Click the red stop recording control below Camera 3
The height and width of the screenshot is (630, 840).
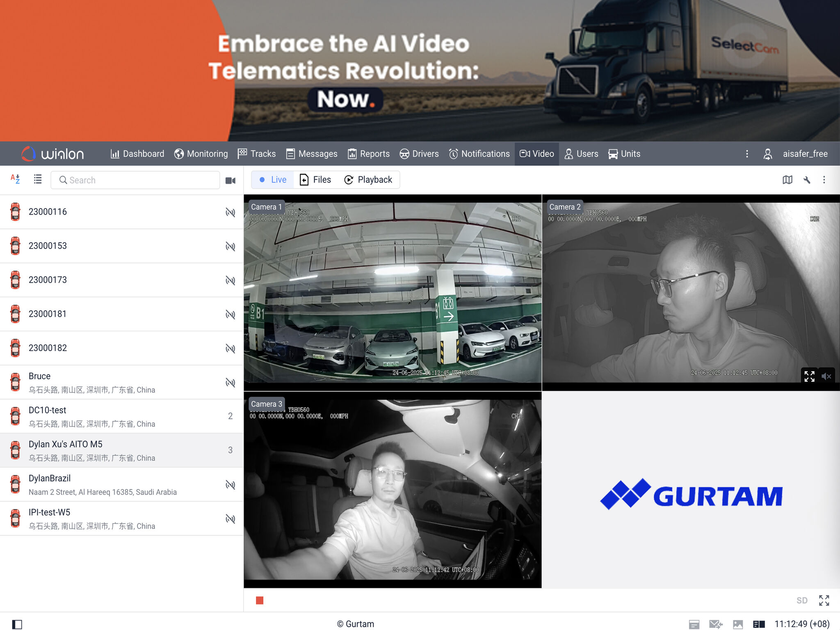[260, 600]
